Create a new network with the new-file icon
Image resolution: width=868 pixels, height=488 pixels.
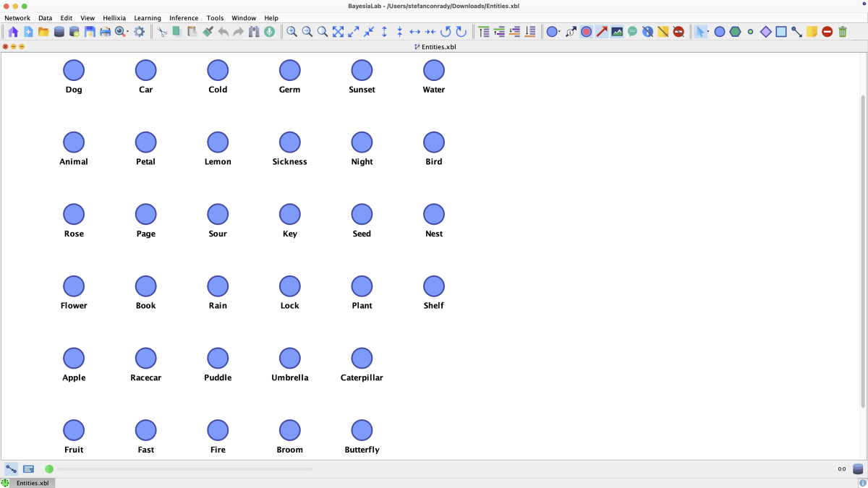(28, 32)
